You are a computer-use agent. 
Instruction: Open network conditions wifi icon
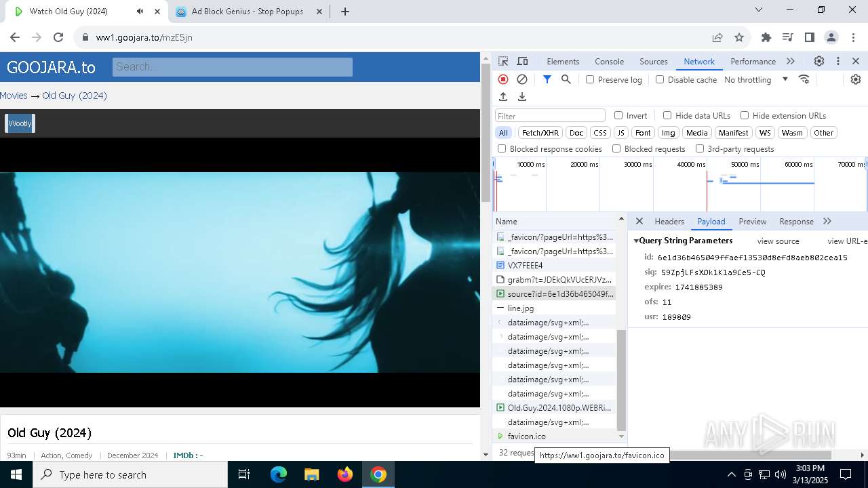click(x=804, y=79)
